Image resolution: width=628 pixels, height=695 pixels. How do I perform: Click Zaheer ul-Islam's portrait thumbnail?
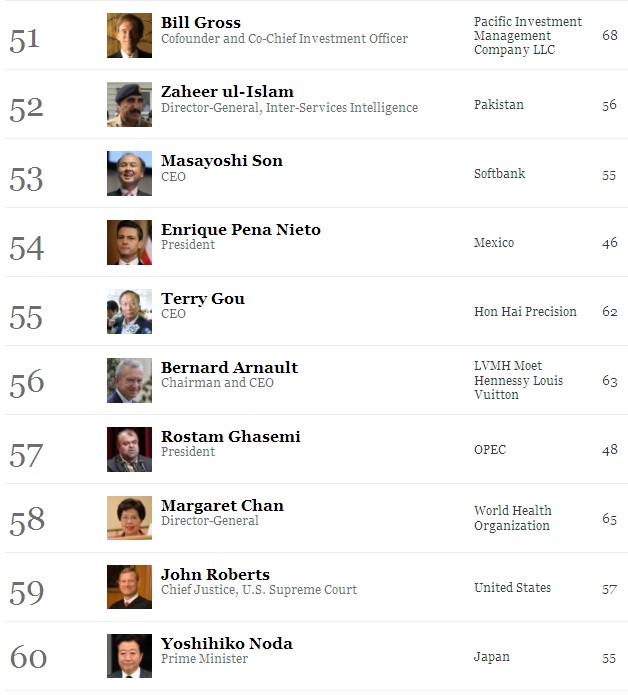pos(129,105)
